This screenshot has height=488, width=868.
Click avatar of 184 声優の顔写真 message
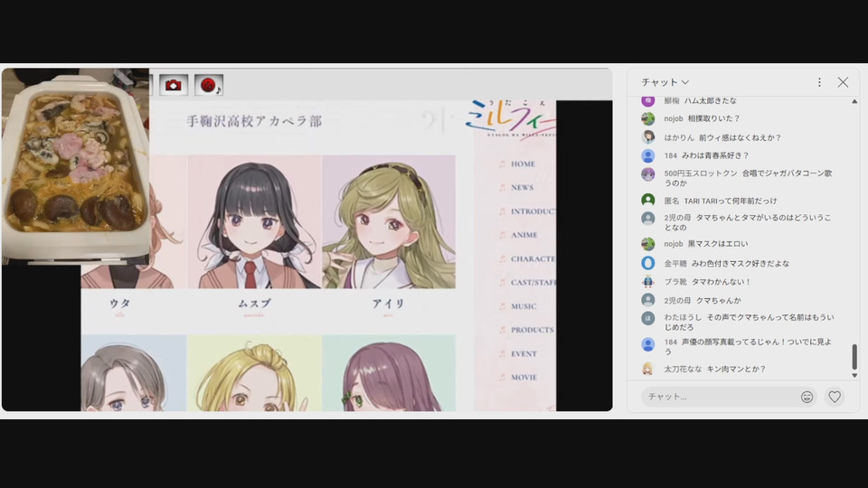pyautogui.click(x=647, y=344)
